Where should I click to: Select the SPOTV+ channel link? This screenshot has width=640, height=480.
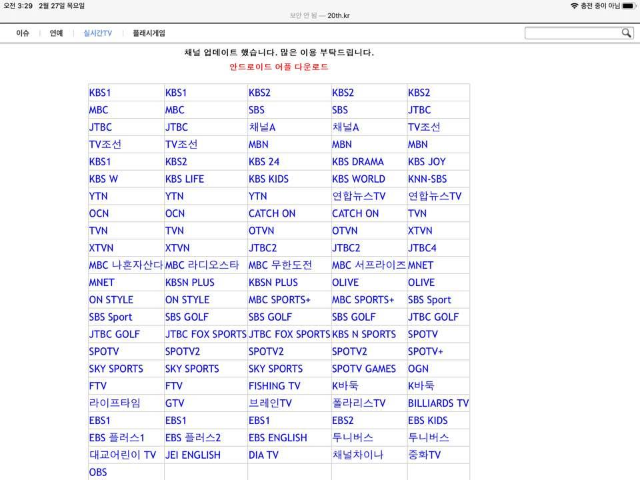(x=425, y=351)
